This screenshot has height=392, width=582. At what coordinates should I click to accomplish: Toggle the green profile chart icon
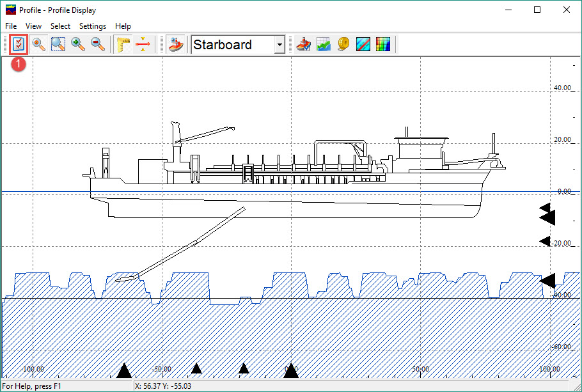click(x=324, y=45)
